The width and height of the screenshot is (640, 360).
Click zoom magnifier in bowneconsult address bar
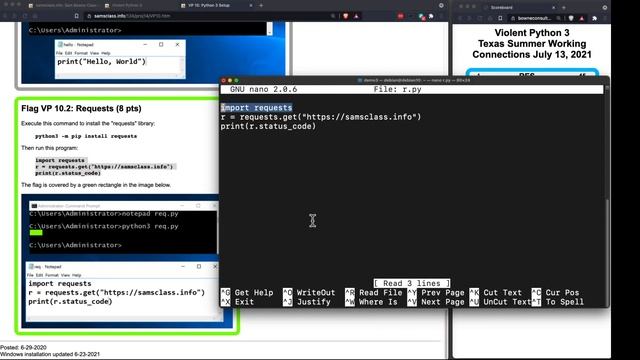click(558, 18)
